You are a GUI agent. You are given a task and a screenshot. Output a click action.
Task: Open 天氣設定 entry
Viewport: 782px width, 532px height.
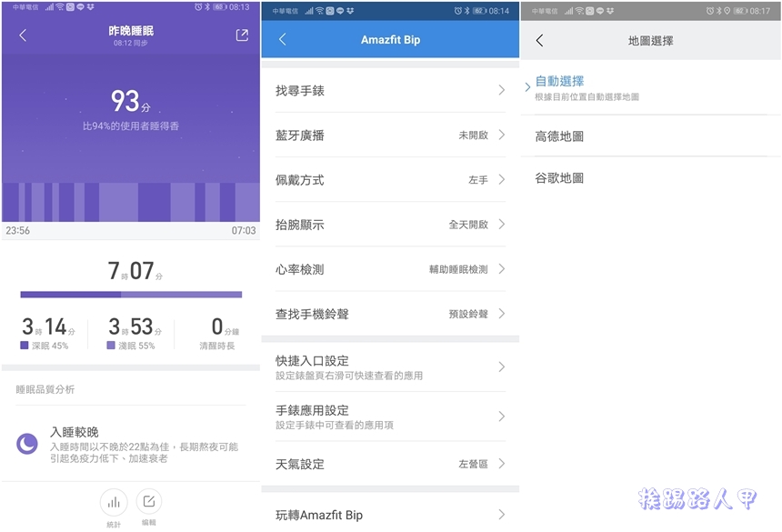390,464
